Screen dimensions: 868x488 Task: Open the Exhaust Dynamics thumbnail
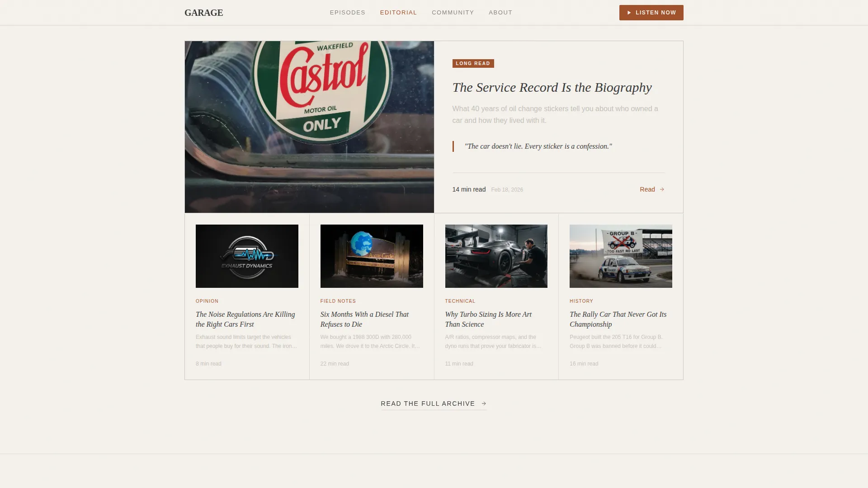247,256
